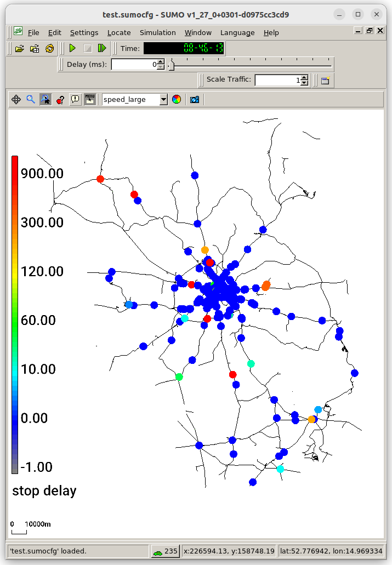Open view settings via color wheel icon
392x565 pixels.
point(177,99)
